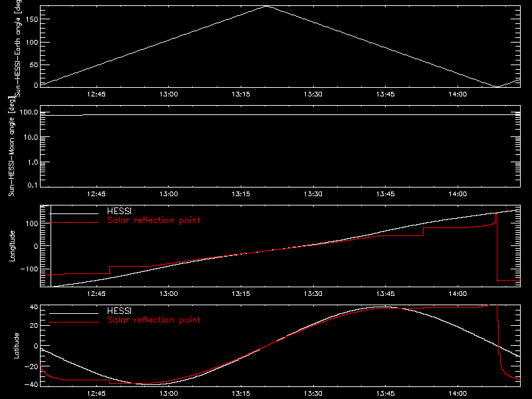This screenshot has height=399, width=532.
Task: Click the Longitude axis title
Action: click(12, 246)
